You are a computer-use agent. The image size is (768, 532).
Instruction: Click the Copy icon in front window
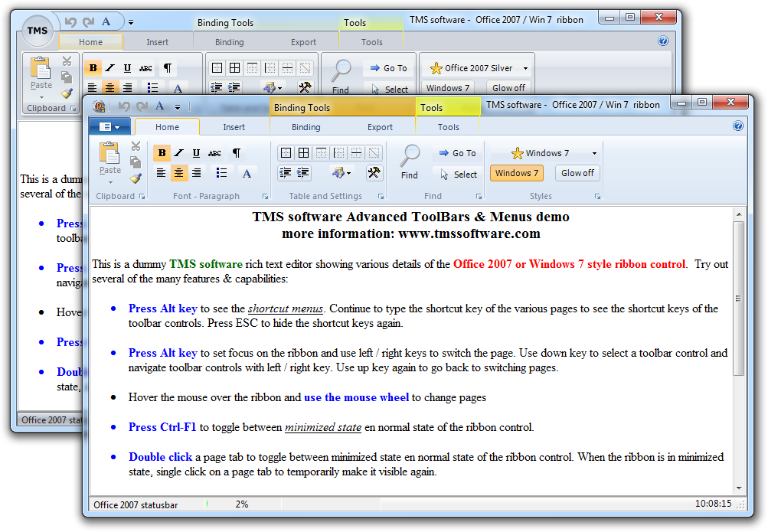[136, 162]
